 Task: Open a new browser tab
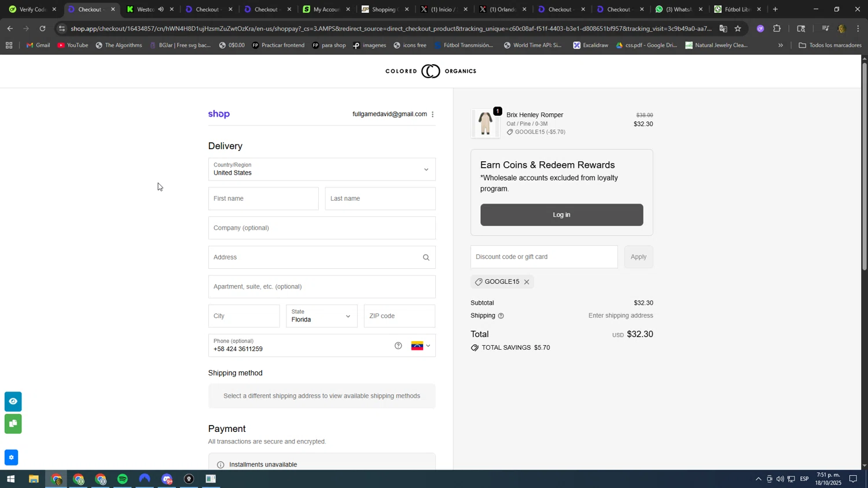pos(775,9)
